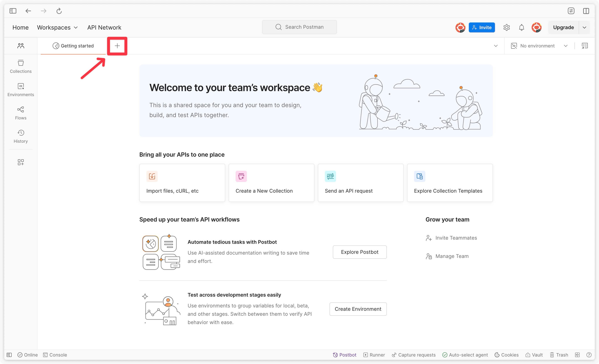
Task: Open the help question mark icon
Action: [x=589, y=355]
